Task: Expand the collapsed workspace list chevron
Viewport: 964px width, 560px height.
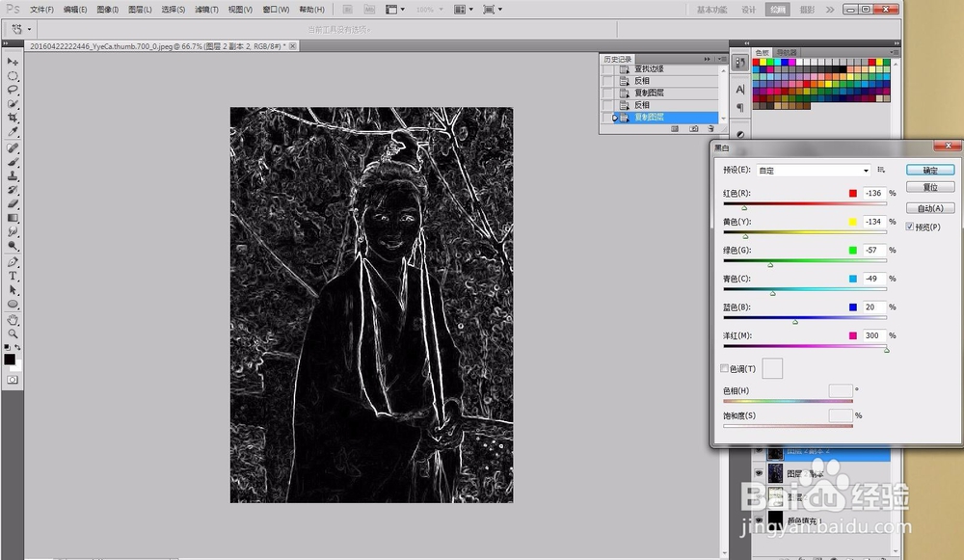Action: coord(830,10)
